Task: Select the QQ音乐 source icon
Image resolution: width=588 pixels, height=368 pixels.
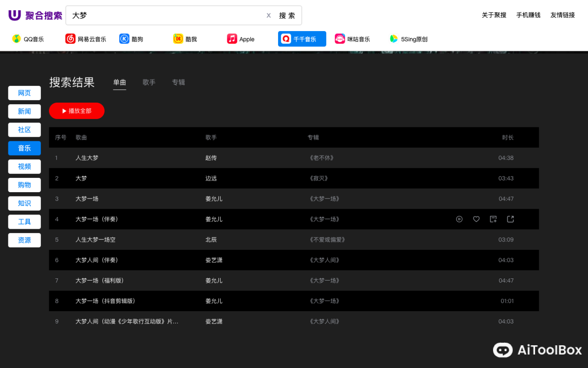Action: (x=28, y=39)
